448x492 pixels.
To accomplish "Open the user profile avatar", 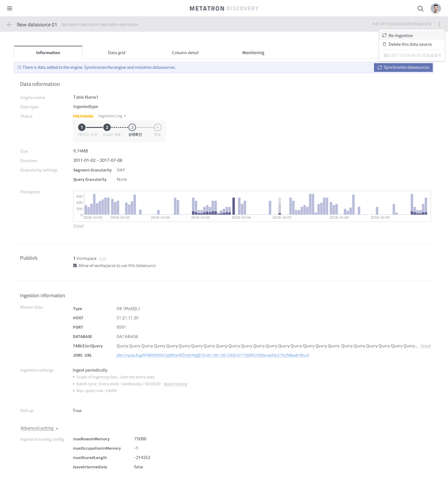I will [x=436, y=8].
